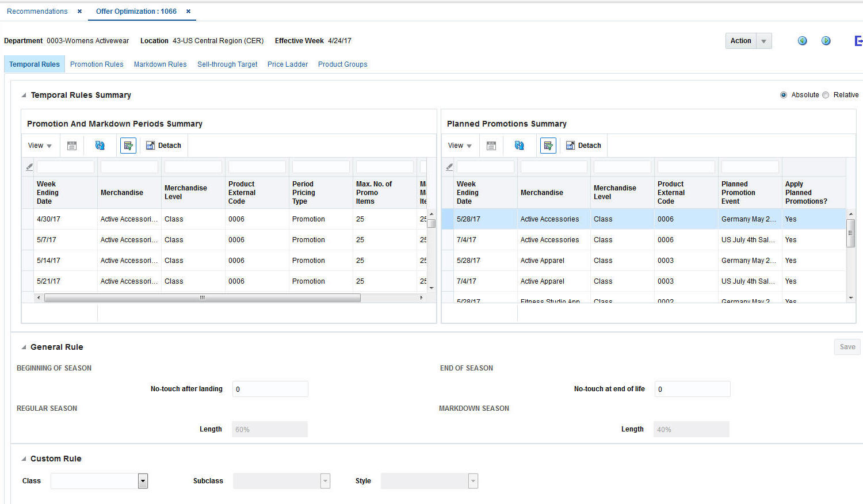Open the Style dropdown
863x504 pixels.
pyautogui.click(x=473, y=481)
